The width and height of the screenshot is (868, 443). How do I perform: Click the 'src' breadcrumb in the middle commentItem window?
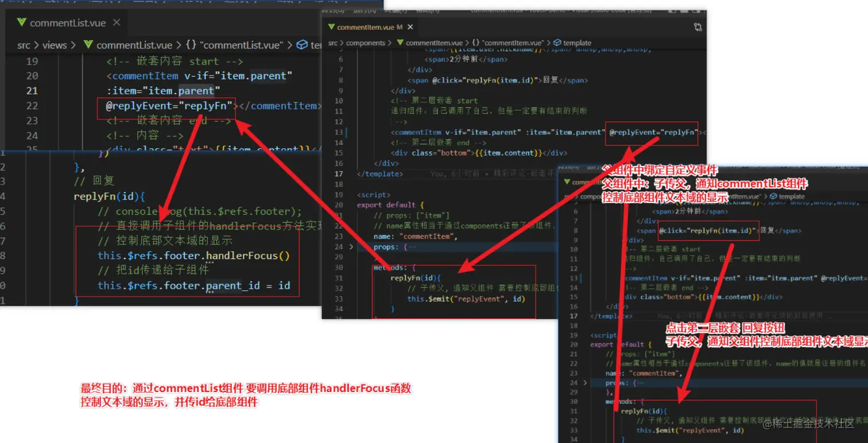[x=333, y=43]
